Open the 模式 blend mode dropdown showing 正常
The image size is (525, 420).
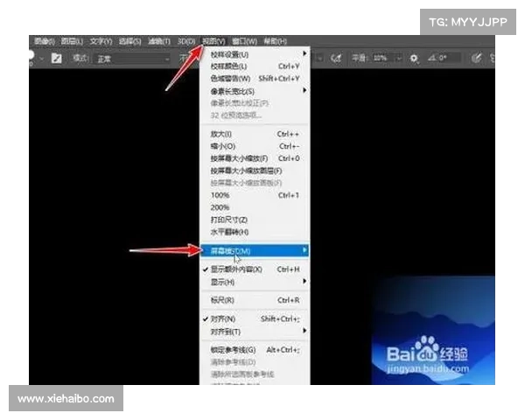pos(133,59)
